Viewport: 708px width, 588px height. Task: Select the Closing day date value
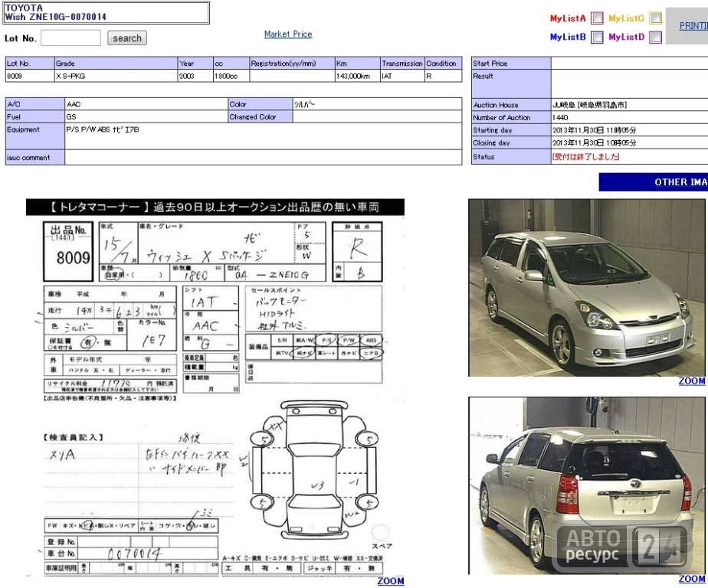[x=595, y=142]
